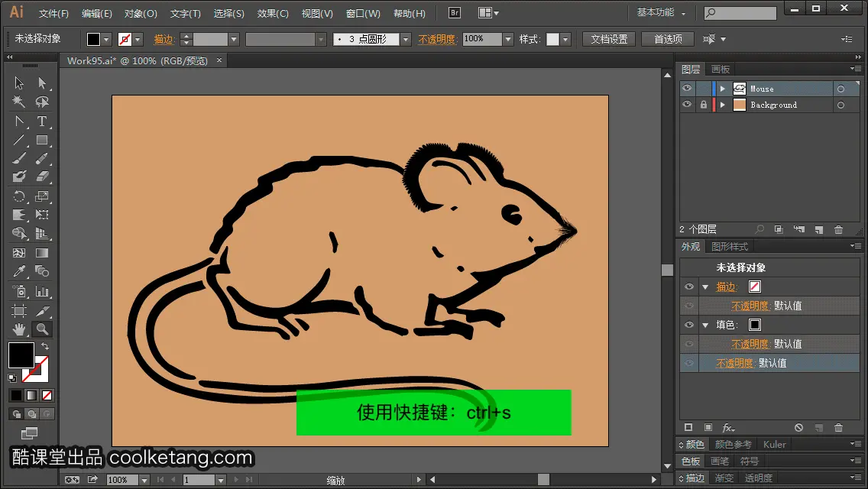868x489 pixels.
Task: Target the Background layer circle
Action: (840, 105)
